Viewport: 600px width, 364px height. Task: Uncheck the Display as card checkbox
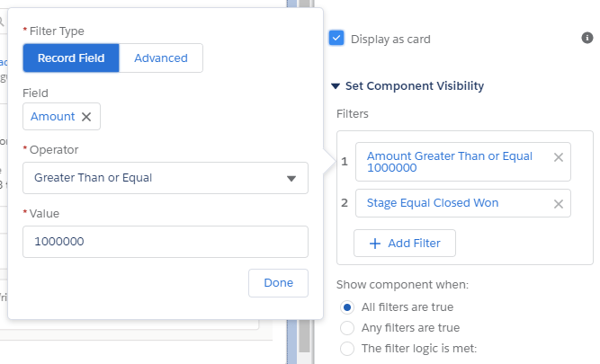(336, 39)
